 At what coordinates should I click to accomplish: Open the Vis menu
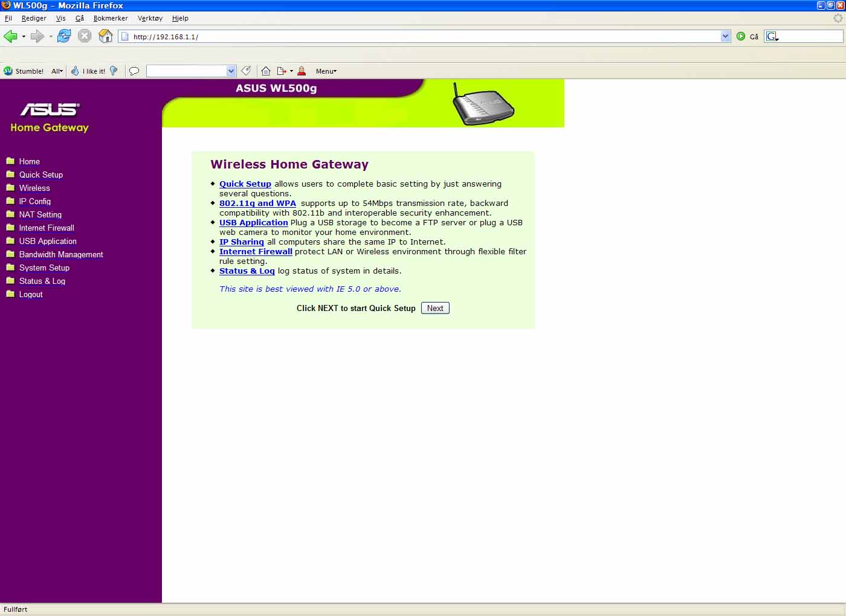point(61,18)
